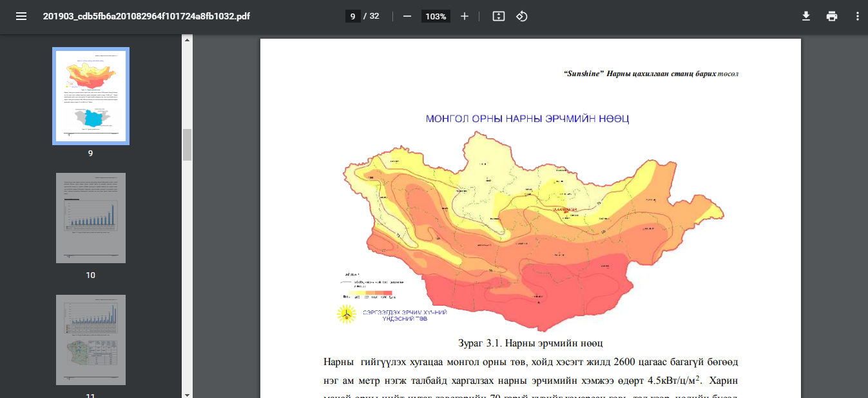This screenshot has width=868, height=398.
Task: Download the PDF file
Action: pyautogui.click(x=805, y=16)
